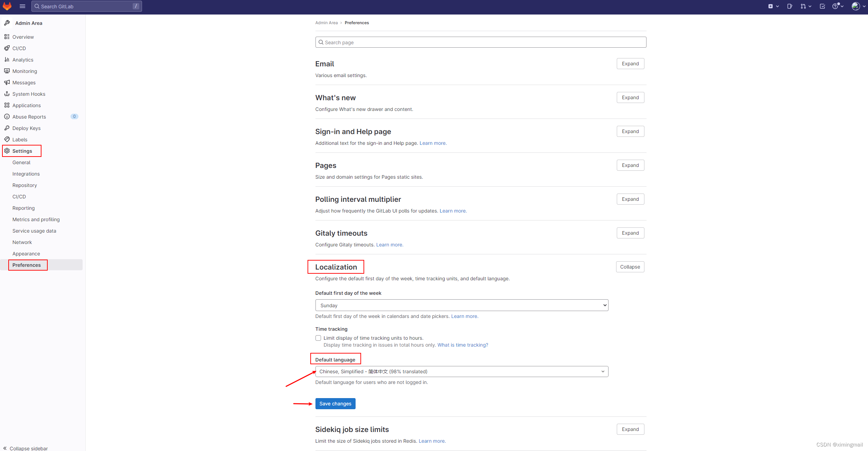Screen dimensions: 868x451
Task: Open the Default language dropdown
Action: 462,372
